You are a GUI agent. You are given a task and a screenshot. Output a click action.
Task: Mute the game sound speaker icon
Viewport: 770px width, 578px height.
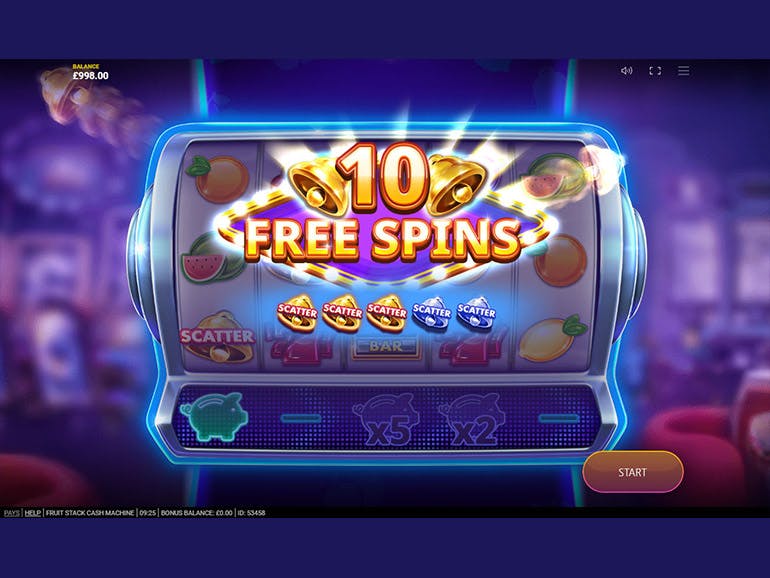coord(626,71)
